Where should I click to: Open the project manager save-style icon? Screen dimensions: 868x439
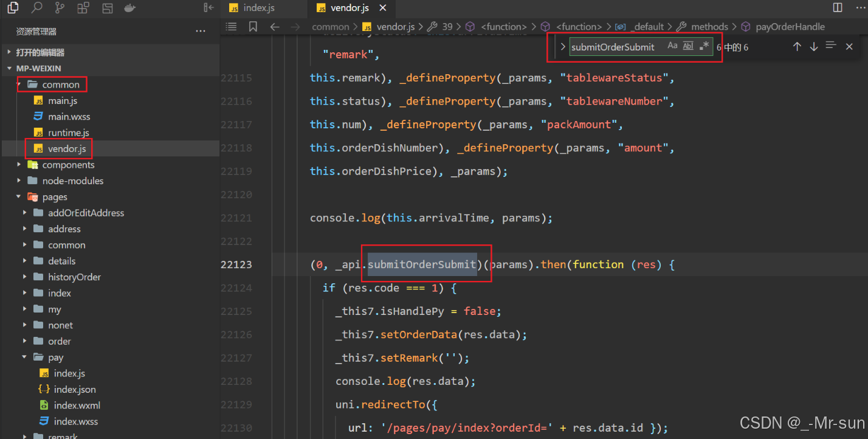point(107,8)
